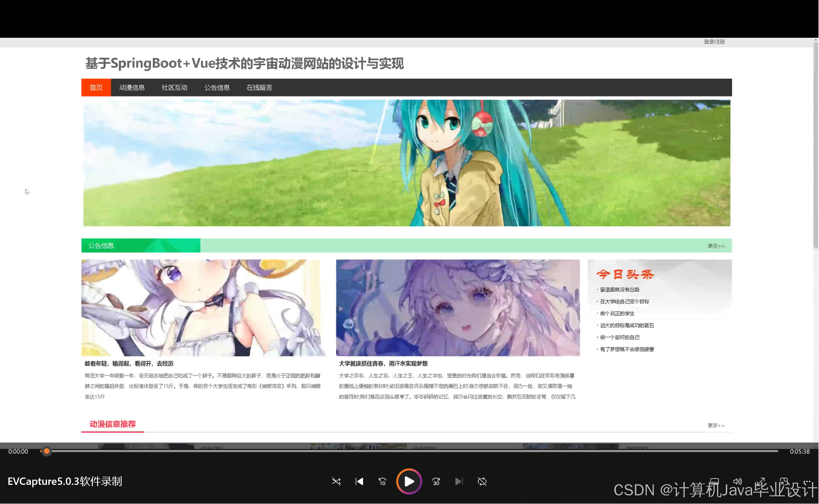Click the total duration 0:05:38
The width and height of the screenshot is (819, 504).
[x=800, y=451]
